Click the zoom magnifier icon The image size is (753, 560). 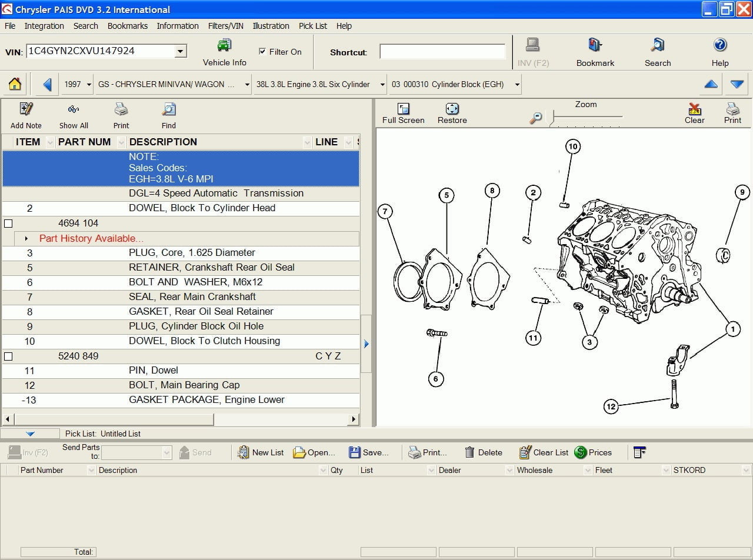point(535,118)
